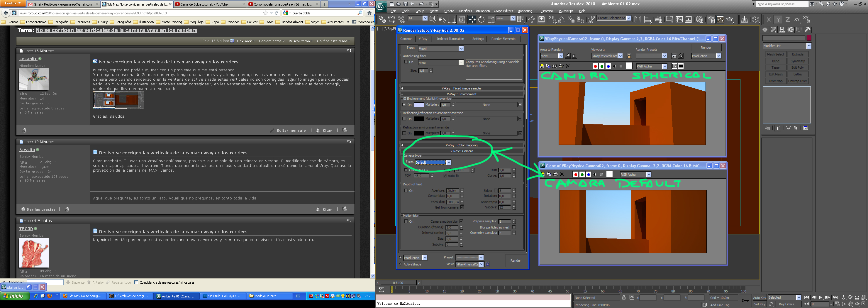Switch to the Indirect illumination tab
The width and height of the screenshot is (868, 308).
pos(450,39)
